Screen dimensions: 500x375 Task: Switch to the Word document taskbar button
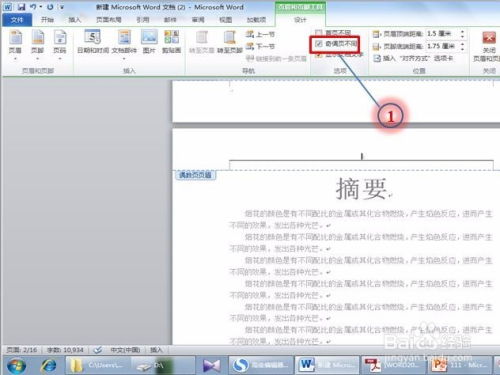point(327,365)
